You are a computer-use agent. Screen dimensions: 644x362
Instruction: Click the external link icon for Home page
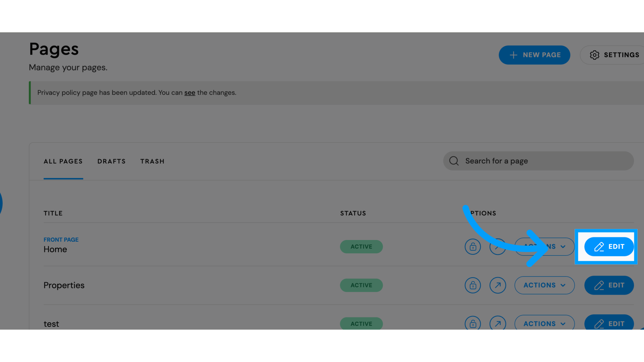click(x=498, y=246)
